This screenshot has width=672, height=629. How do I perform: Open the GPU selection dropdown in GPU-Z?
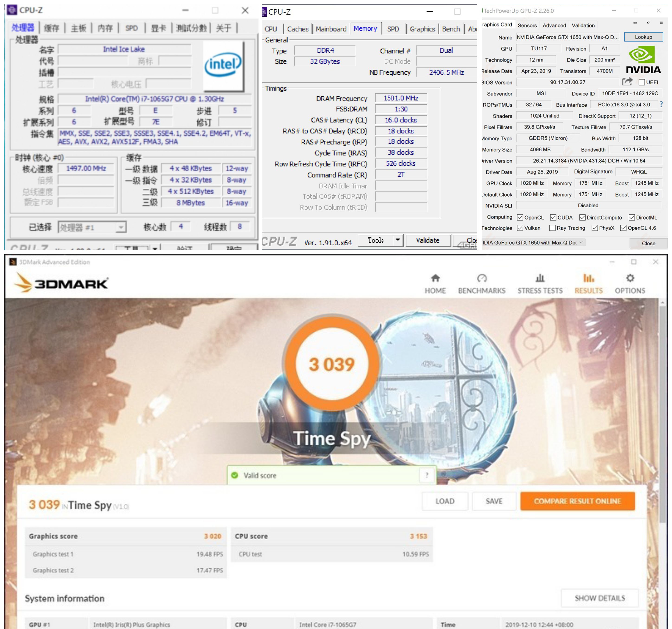pyautogui.click(x=533, y=243)
